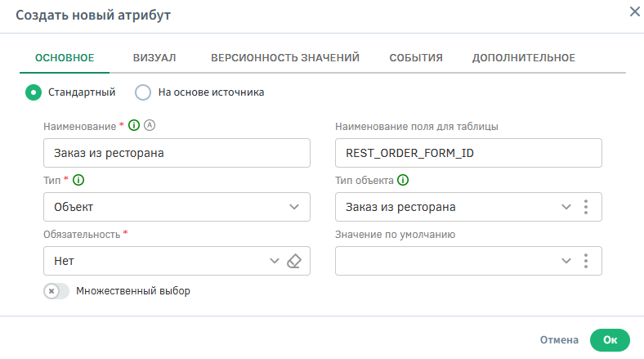The height and width of the screenshot is (359, 644).
Task: Click info icon next to Наименование label
Action: (135, 126)
